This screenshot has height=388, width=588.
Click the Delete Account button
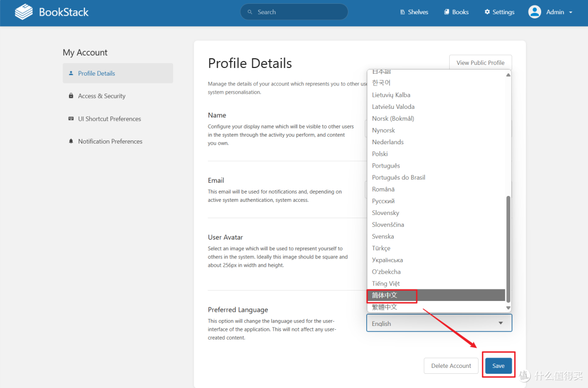pos(451,366)
